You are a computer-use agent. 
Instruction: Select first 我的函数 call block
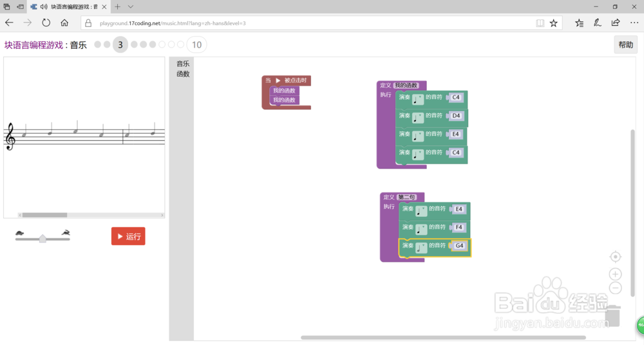284,90
